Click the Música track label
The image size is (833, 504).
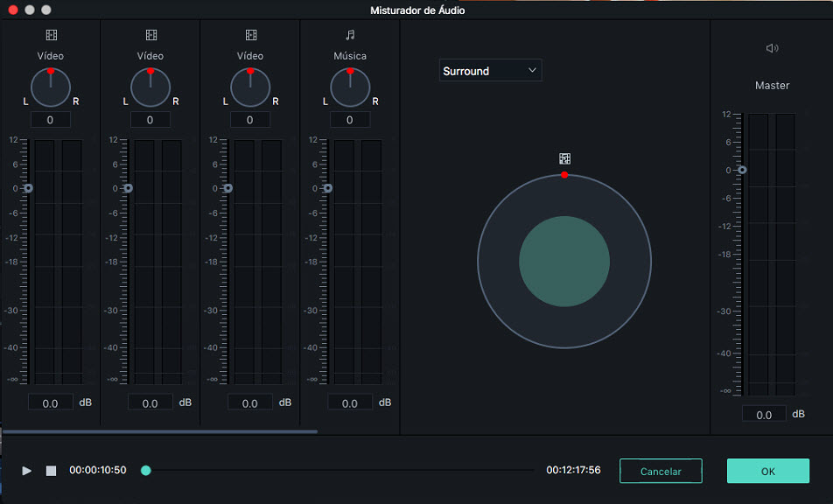point(350,56)
